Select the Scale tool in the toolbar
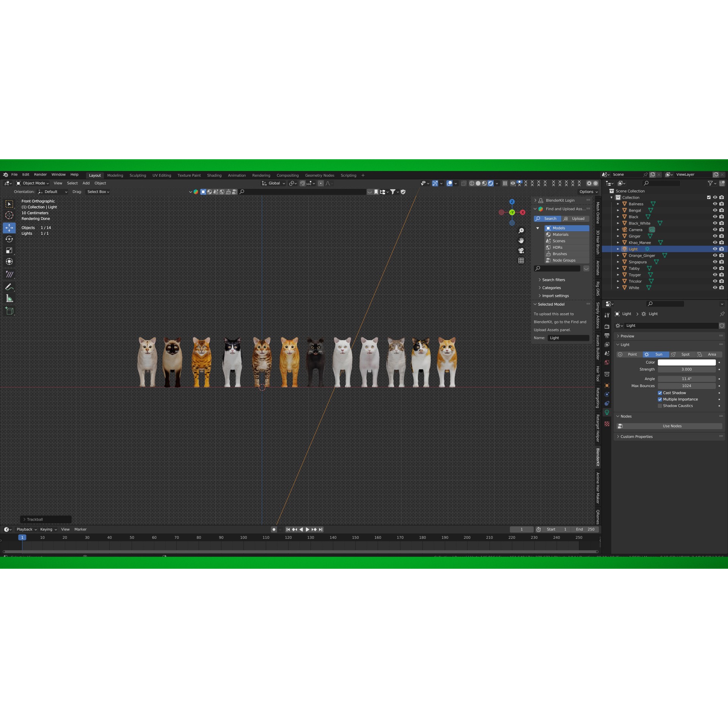Screen dimensions: 728x728 tap(9, 250)
